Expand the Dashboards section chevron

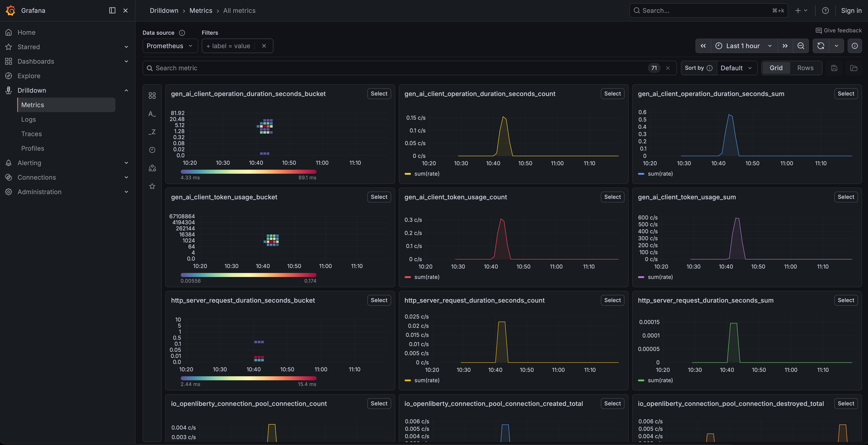coord(126,61)
